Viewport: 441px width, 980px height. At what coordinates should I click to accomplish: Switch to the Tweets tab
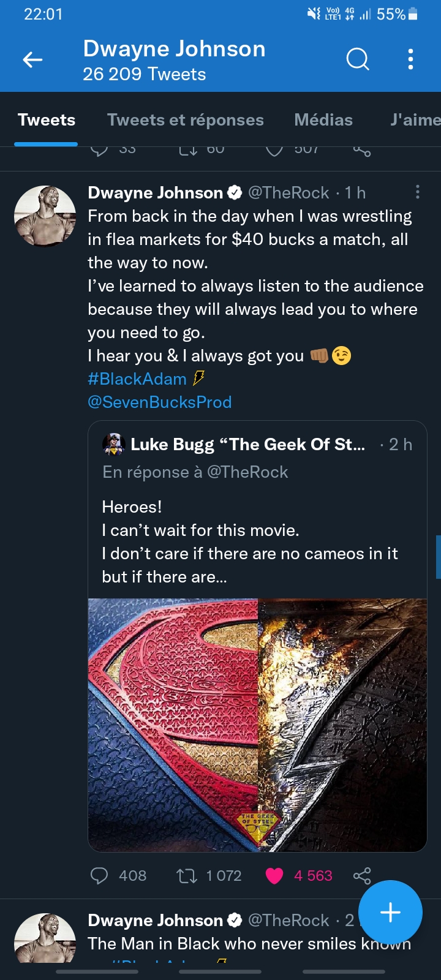[47, 120]
